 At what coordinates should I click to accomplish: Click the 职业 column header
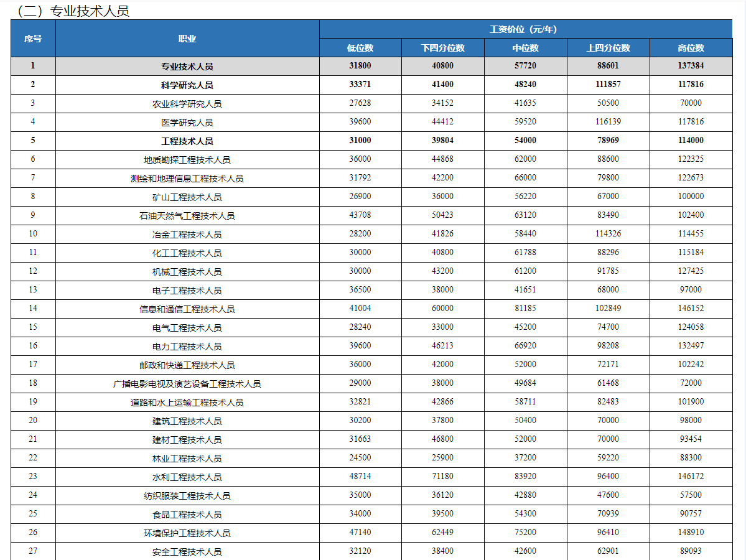tap(187, 39)
